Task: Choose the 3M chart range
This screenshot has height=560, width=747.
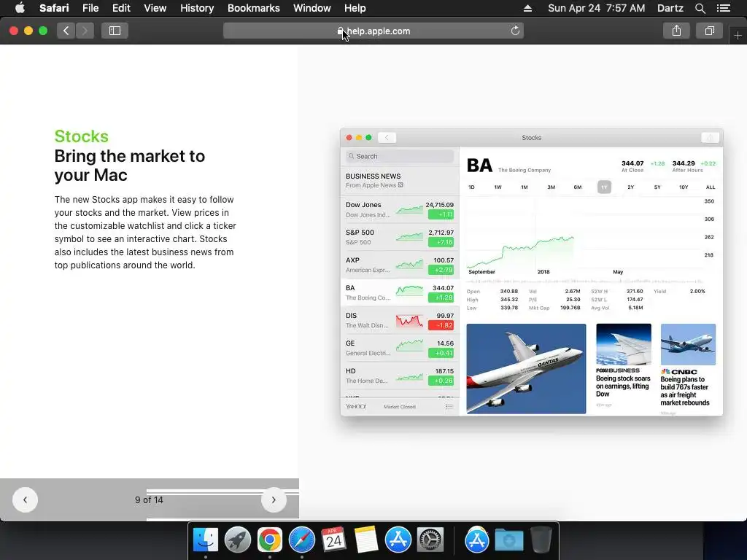Action: tap(551, 187)
